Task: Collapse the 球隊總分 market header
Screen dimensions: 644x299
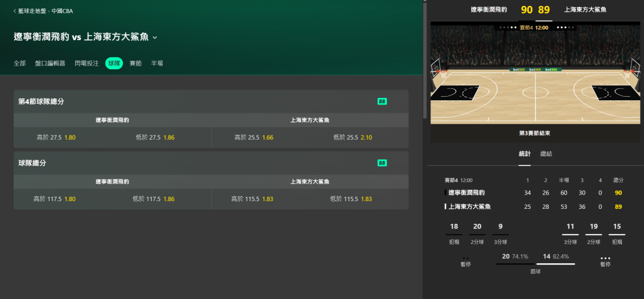Action: (x=211, y=164)
